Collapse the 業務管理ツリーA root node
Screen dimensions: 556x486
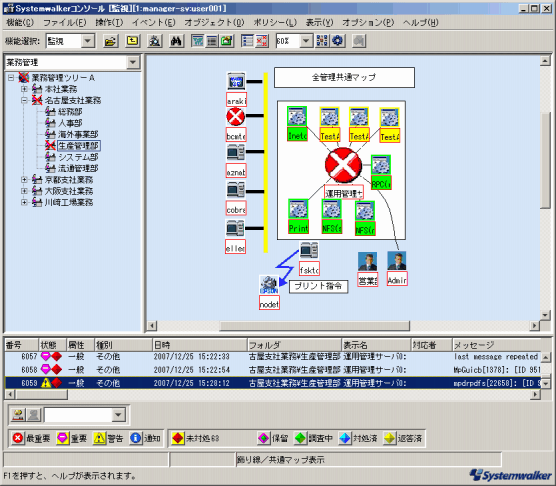coord(11,77)
